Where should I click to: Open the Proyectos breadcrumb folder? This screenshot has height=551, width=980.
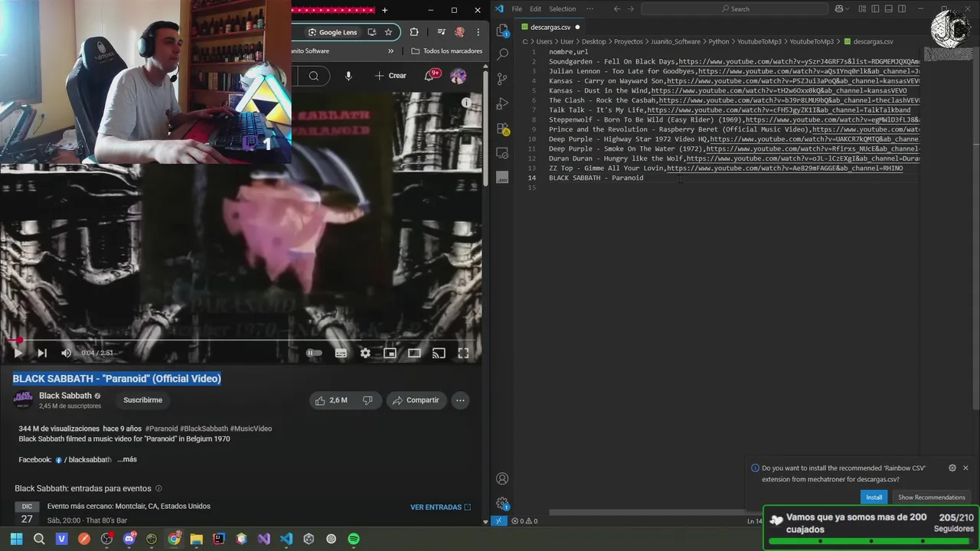(629, 41)
